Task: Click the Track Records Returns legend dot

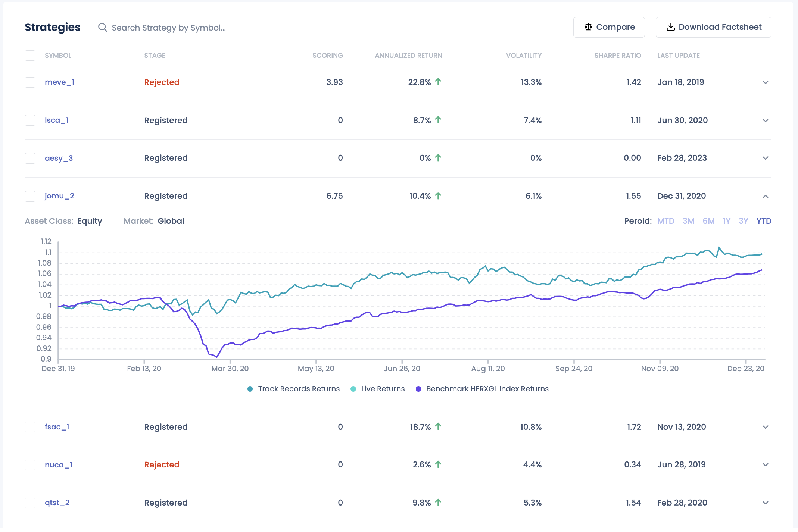Action: pos(250,389)
